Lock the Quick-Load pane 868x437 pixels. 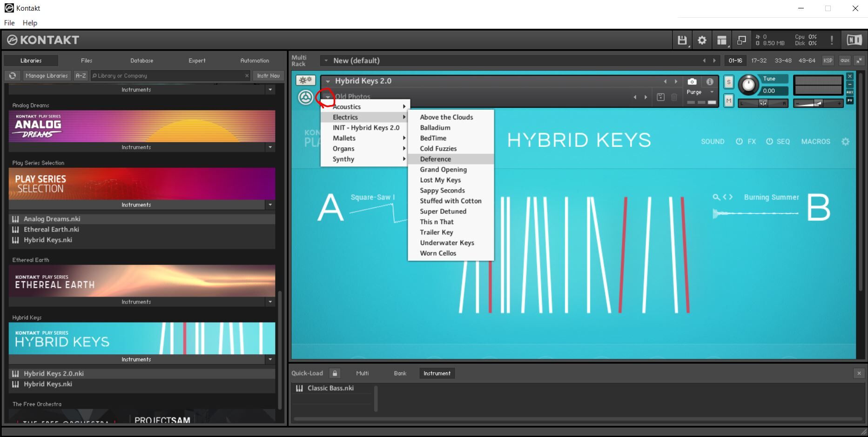(335, 373)
